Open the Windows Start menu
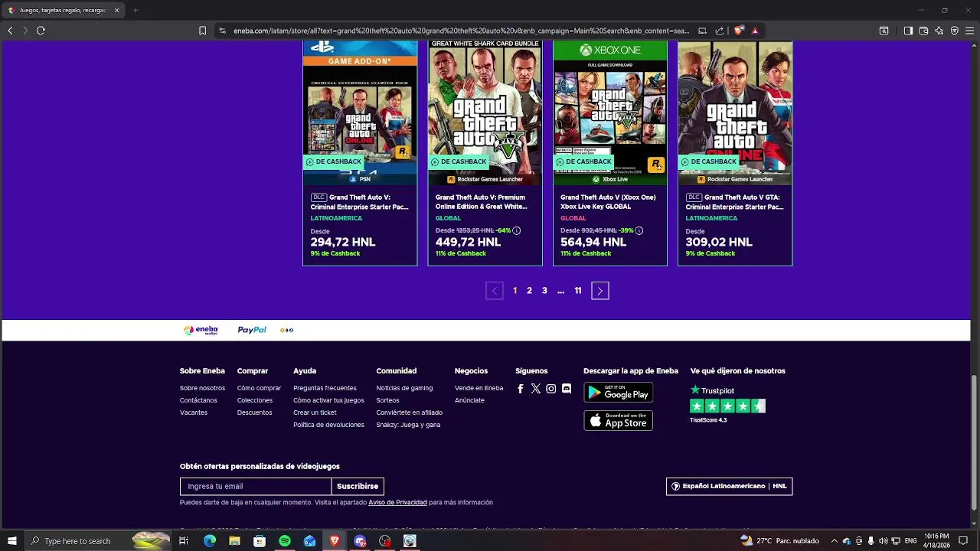Viewport: 980px width, 551px height. point(11,541)
